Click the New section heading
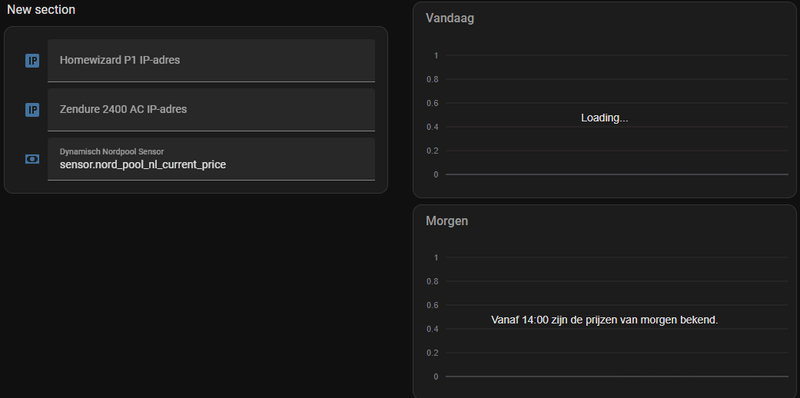 pyautogui.click(x=41, y=10)
